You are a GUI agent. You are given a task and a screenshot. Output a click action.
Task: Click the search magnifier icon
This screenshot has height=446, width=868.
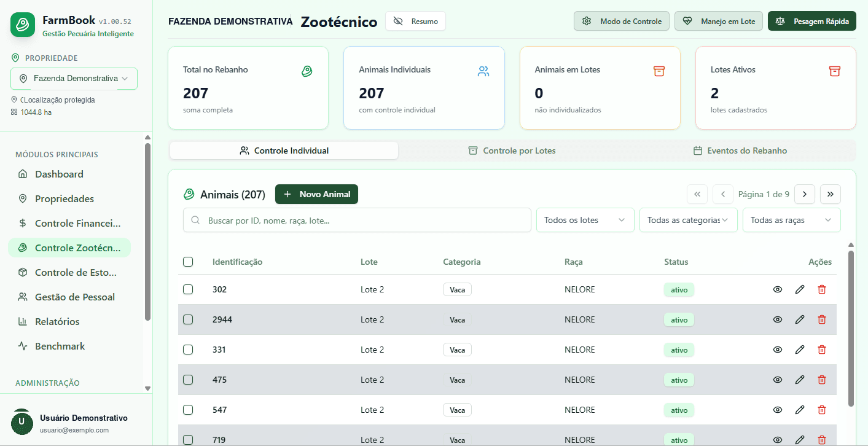point(195,220)
